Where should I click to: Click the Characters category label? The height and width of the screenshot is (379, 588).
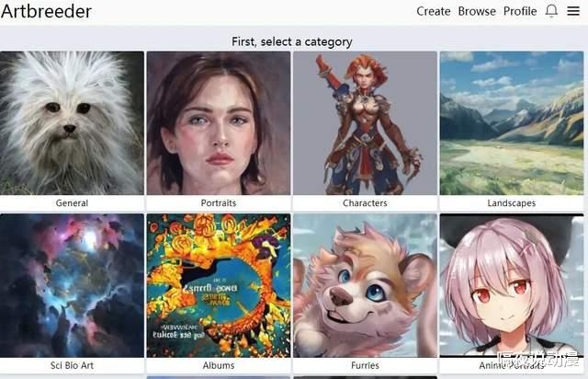[365, 202]
